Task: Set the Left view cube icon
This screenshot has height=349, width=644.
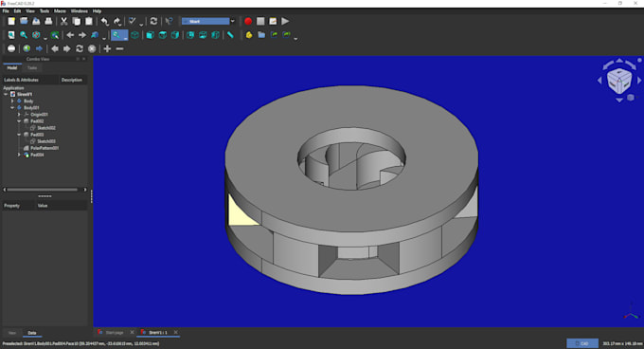Action: (x=215, y=35)
